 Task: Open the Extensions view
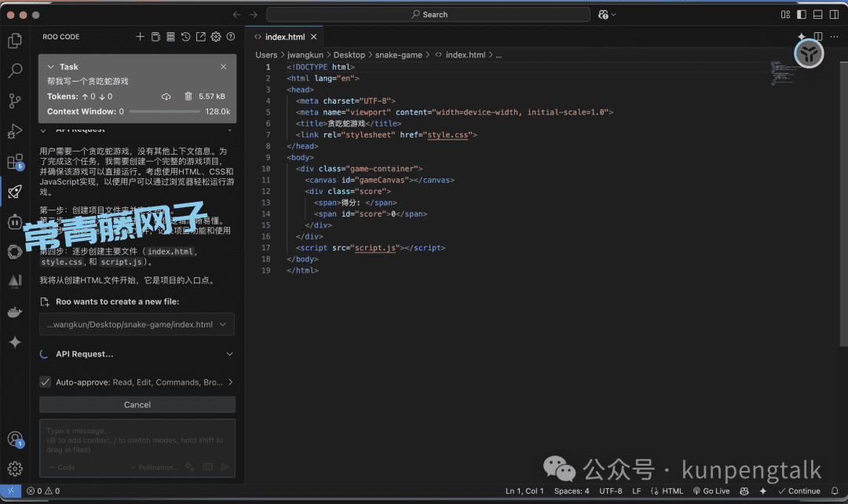[x=15, y=160]
